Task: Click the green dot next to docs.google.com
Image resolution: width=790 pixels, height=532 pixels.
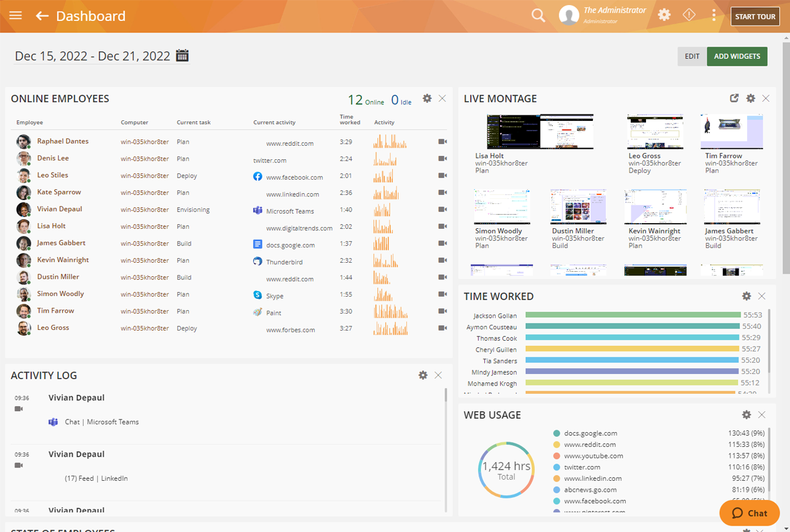Action: coord(558,433)
